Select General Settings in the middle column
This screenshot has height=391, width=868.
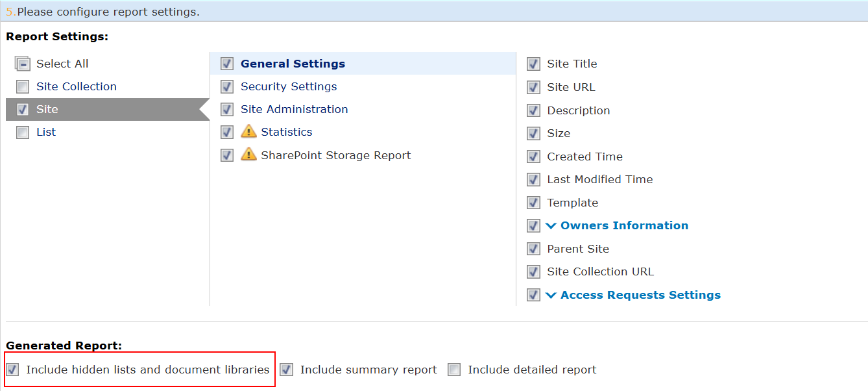click(293, 63)
